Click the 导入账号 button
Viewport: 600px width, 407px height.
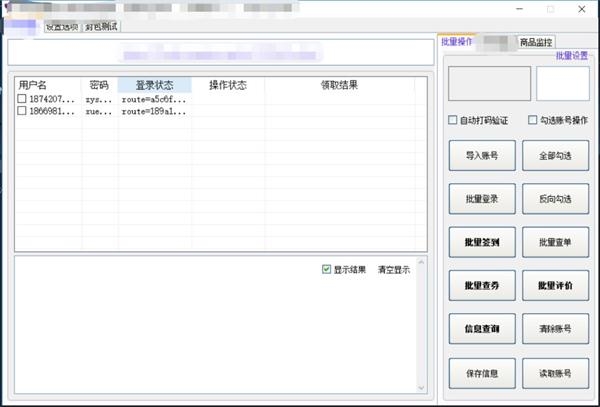(482, 156)
